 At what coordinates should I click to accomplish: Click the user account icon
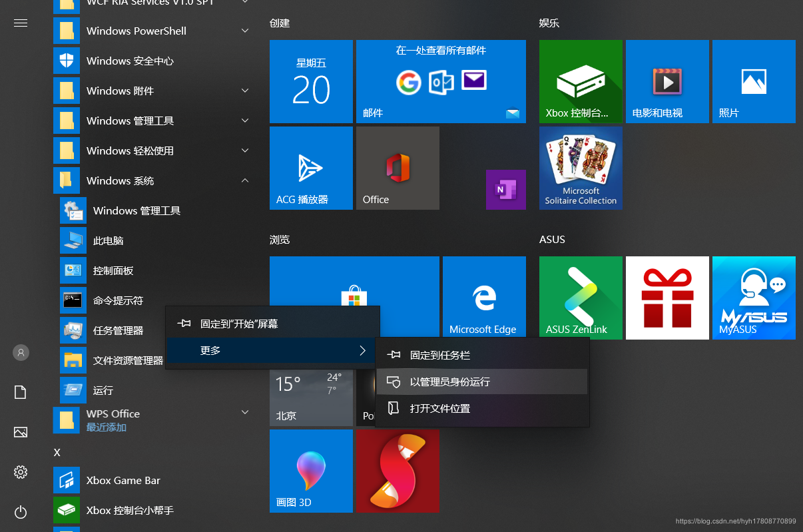[x=21, y=353]
